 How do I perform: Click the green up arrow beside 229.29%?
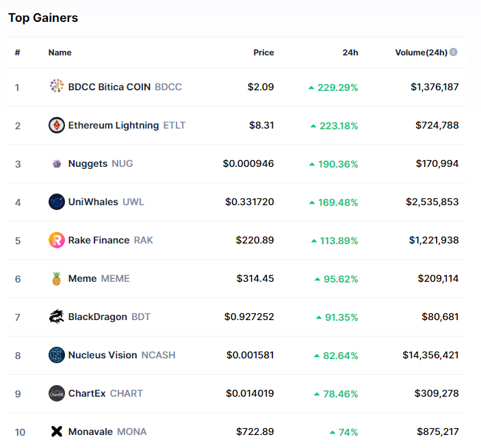[311, 88]
